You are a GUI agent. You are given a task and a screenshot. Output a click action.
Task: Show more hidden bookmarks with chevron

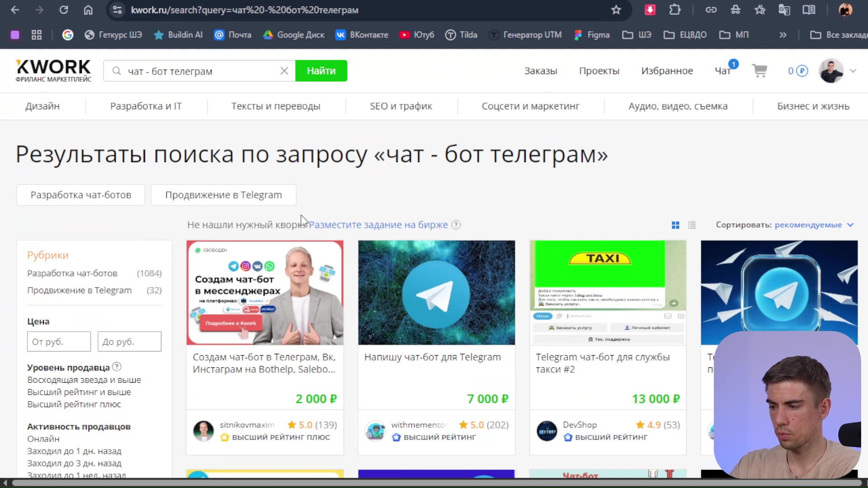coord(783,35)
